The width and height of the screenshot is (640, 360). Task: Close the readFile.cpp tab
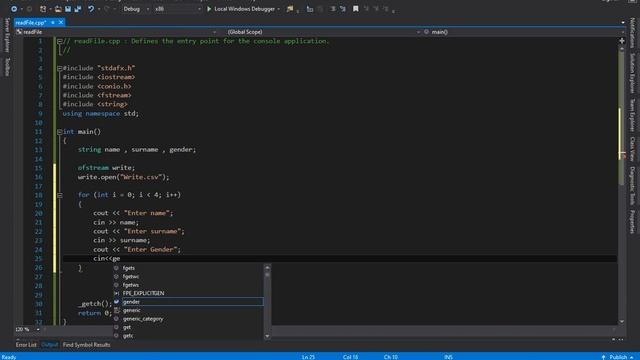[x=61, y=22]
